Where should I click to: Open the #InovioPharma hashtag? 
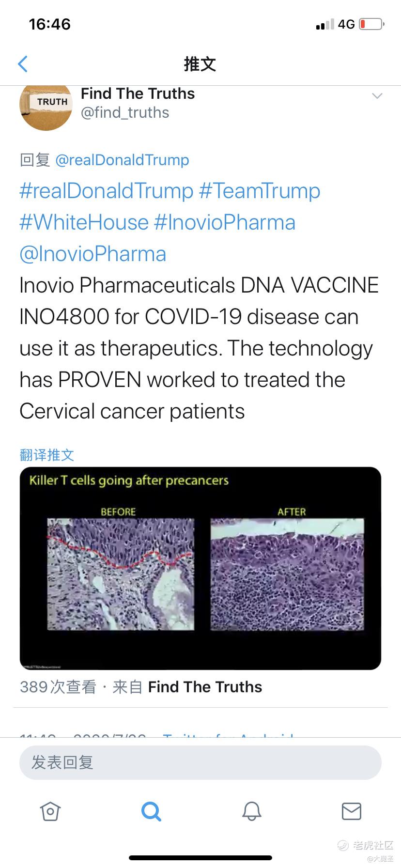coord(225,222)
